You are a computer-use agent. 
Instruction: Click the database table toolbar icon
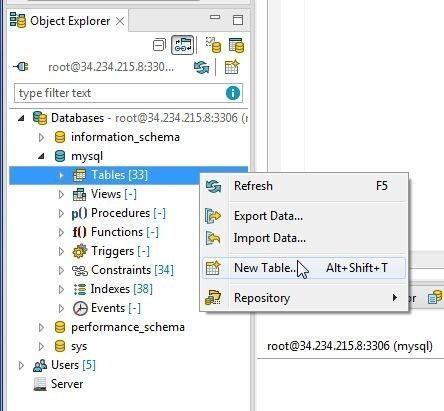coord(236,45)
